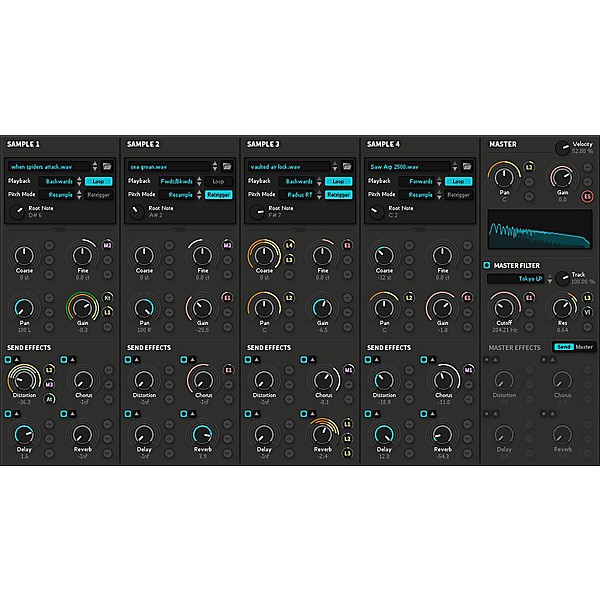This screenshot has width=600, height=600.
Task: Select L4 modulator badge on Sample 3 Coarse
Action: click(x=289, y=245)
